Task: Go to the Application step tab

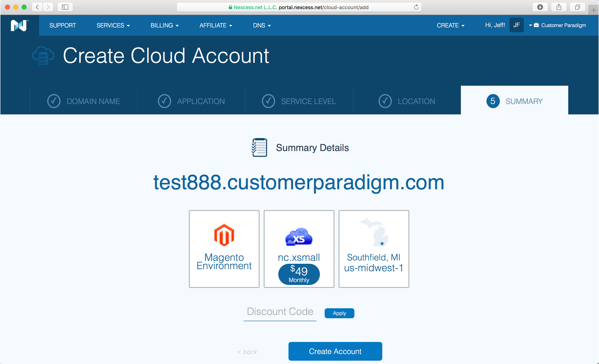Action: (191, 101)
